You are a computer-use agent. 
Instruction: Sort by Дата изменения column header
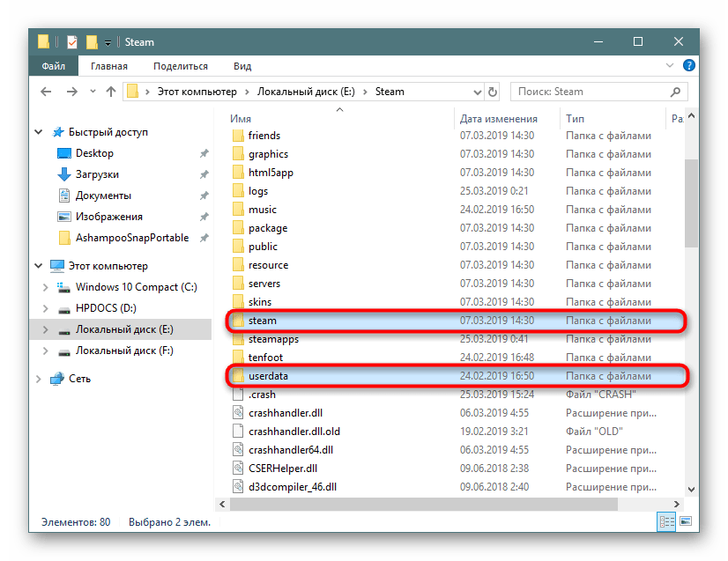(498, 118)
